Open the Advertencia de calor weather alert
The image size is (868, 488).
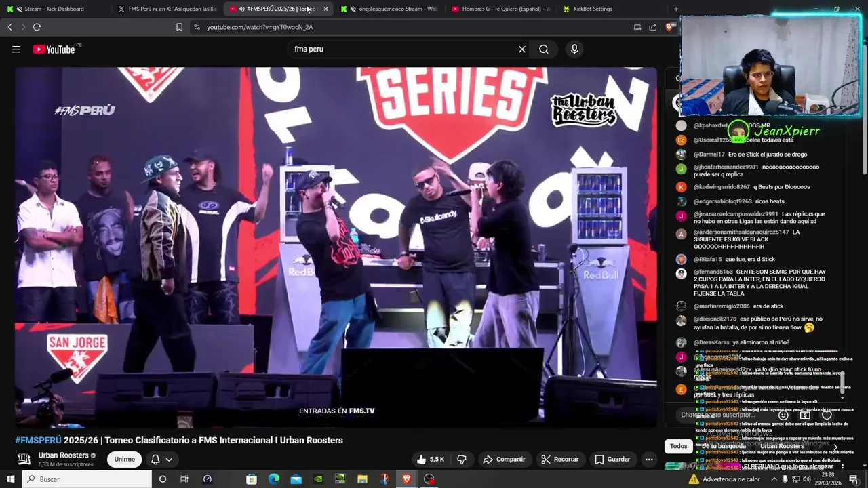(x=725, y=479)
